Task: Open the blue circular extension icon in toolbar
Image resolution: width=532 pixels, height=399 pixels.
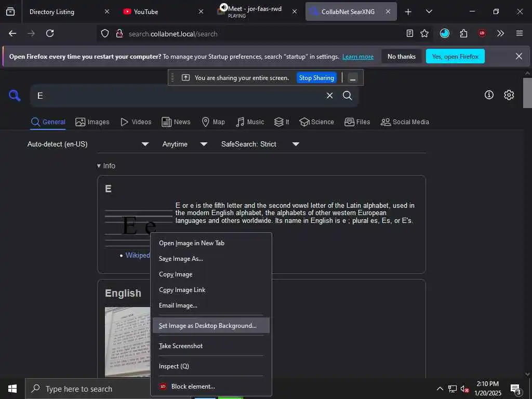Action: pyautogui.click(x=445, y=33)
